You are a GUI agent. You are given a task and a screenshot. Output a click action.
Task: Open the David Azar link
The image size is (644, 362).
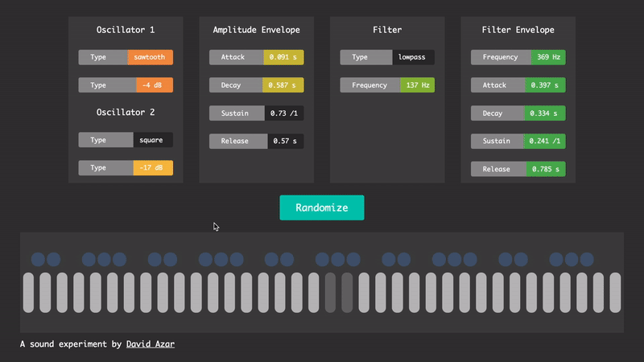(x=151, y=344)
